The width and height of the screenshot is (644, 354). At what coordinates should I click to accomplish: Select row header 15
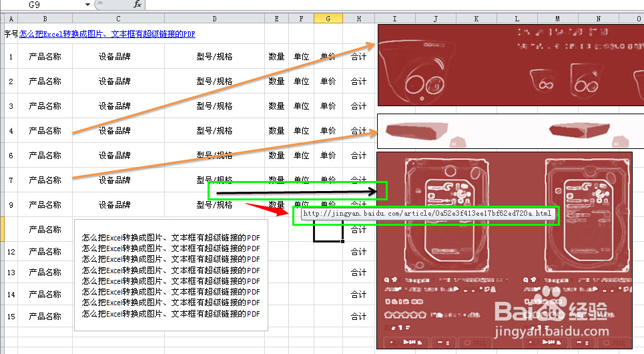[x=11, y=316]
